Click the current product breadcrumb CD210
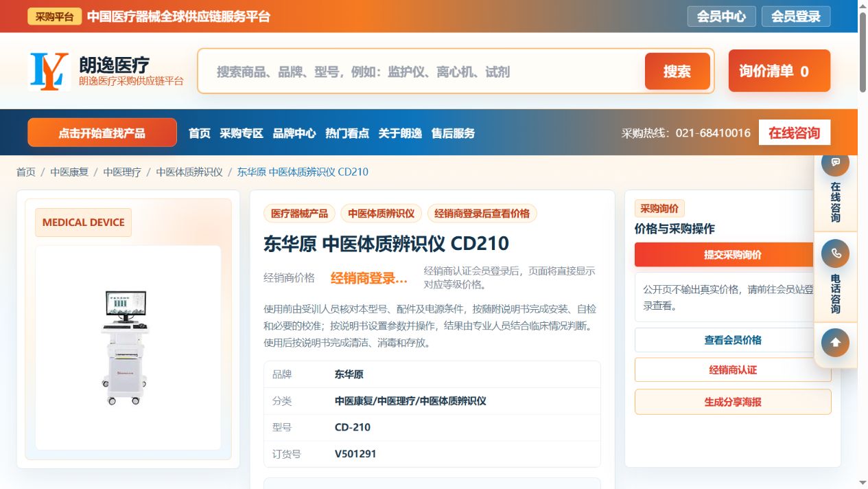Image resolution: width=868 pixels, height=489 pixels. pyautogui.click(x=303, y=172)
